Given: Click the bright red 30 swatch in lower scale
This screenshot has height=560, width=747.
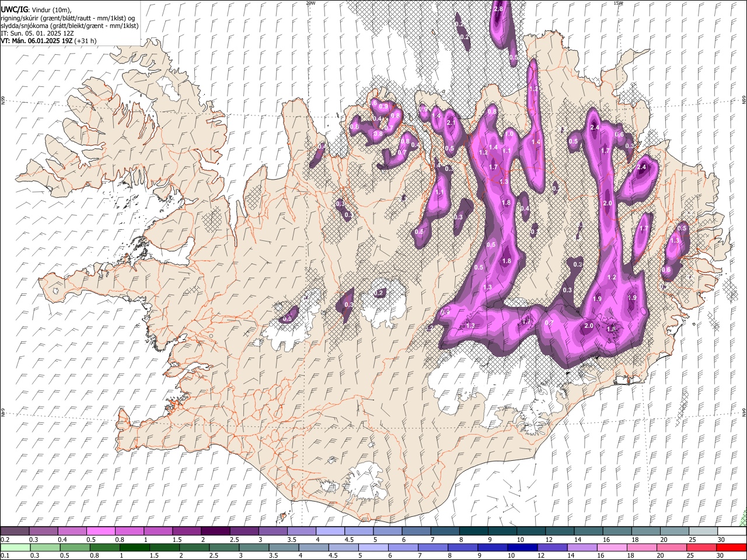Looking at the screenshot, I should click(732, 548).
